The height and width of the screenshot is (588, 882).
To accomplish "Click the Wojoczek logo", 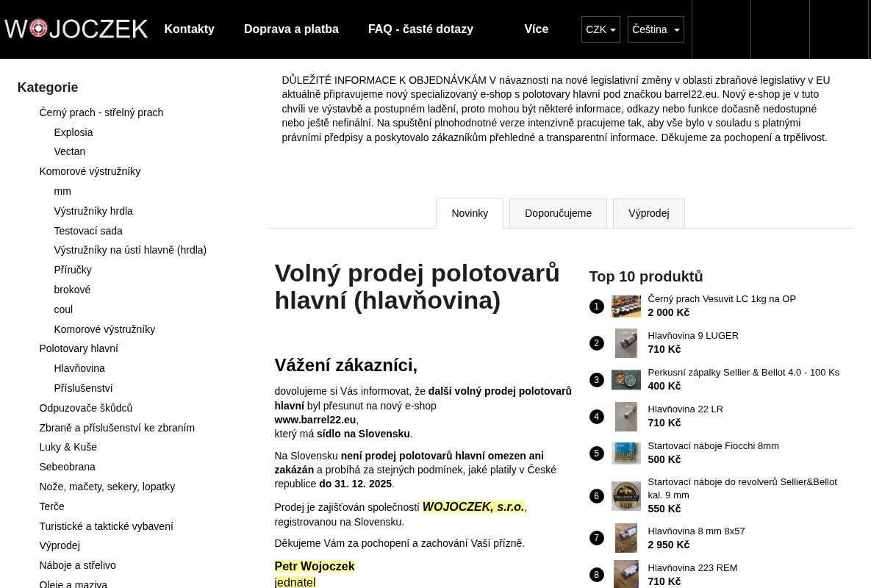I will coord(76,29).
